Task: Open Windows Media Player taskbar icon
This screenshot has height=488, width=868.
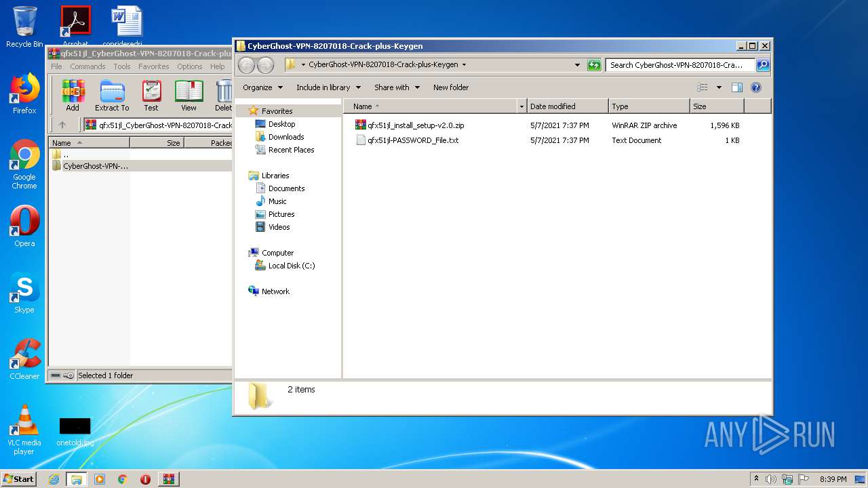Action: [100, 479]
